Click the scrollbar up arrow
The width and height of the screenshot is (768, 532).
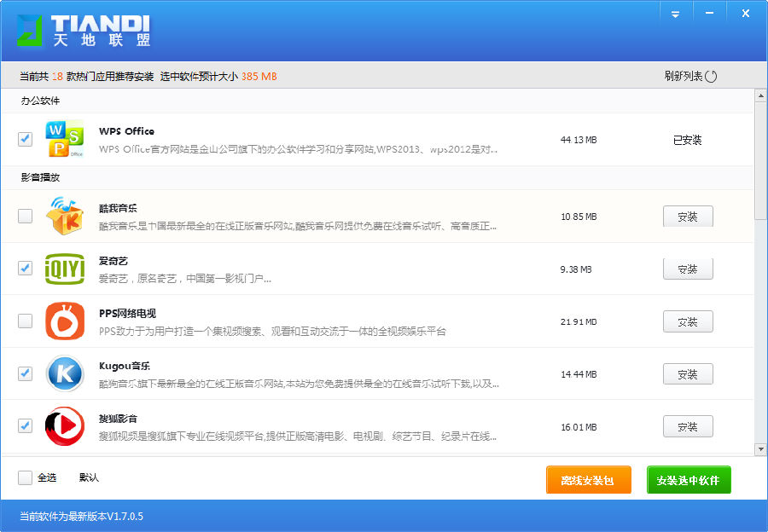point(760,95)
